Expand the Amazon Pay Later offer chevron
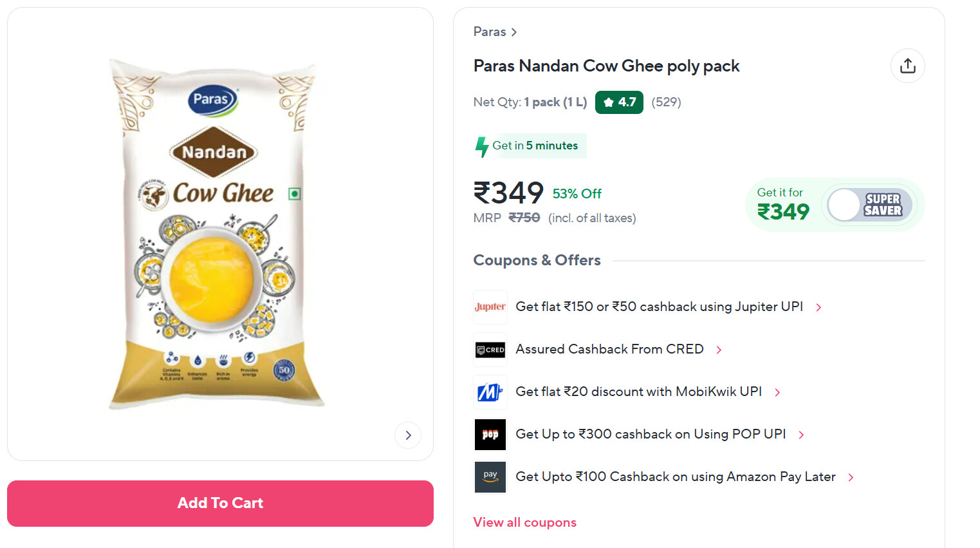The image size is (980, 548). pyautogui.click(x=851, y=478)
